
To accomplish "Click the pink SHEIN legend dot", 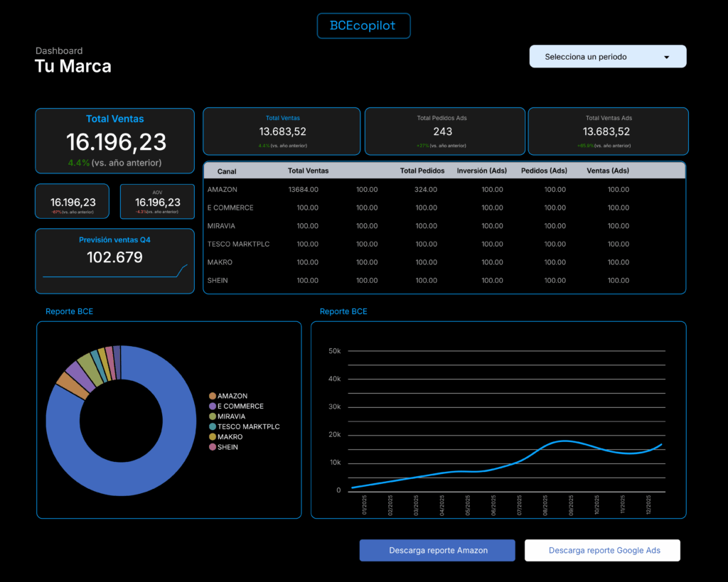I will point(213,447).
